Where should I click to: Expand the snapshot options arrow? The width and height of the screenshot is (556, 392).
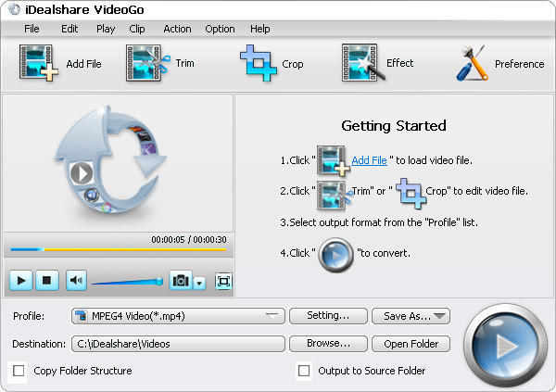tap(199, 282)
